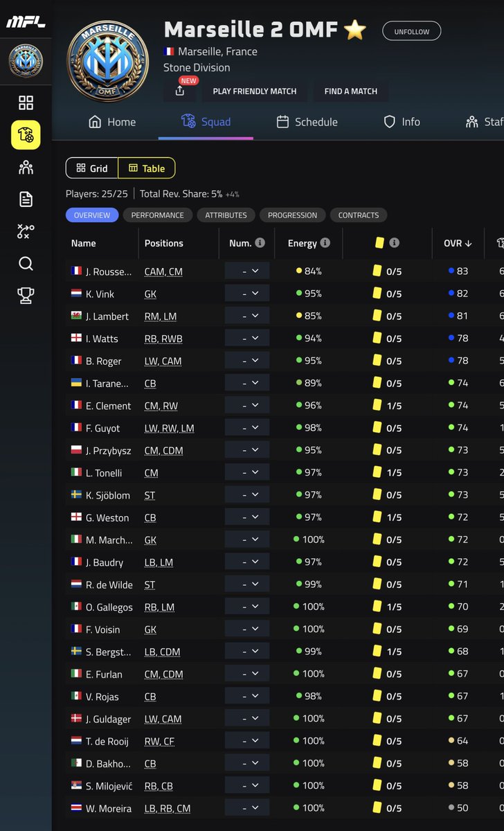Switch to Grid view
Screen dimensions: 504x831
tap(92, 168)
